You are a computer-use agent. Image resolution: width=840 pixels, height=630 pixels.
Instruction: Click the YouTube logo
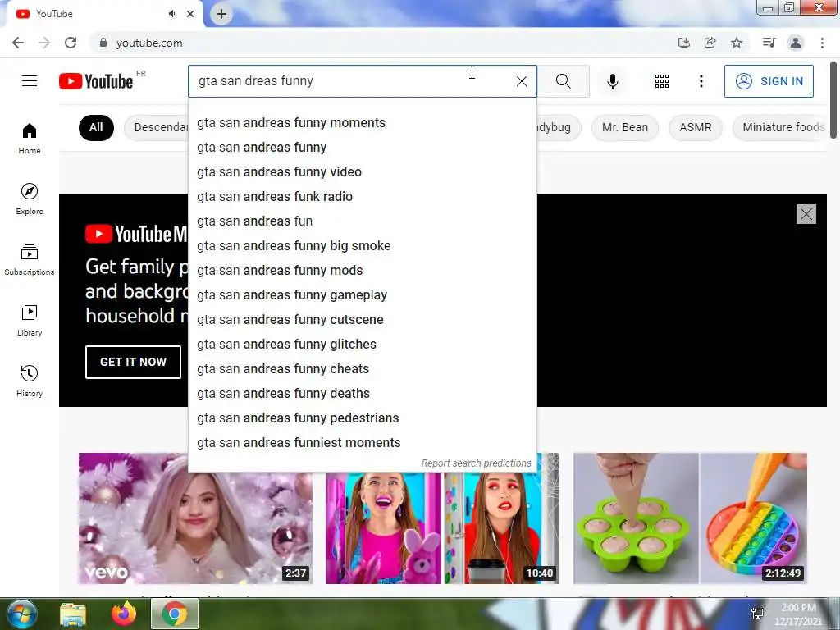tap(97, 81)
